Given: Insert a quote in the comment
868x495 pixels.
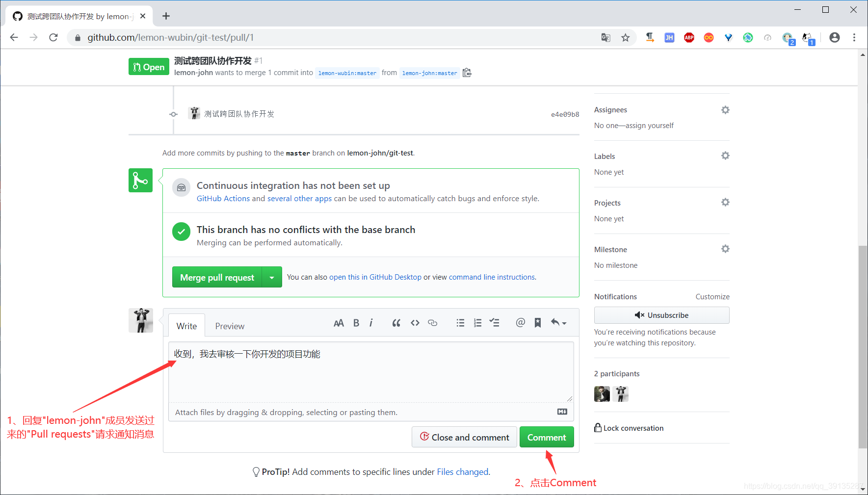Looking at the screenshot, I should pos(396,323).
